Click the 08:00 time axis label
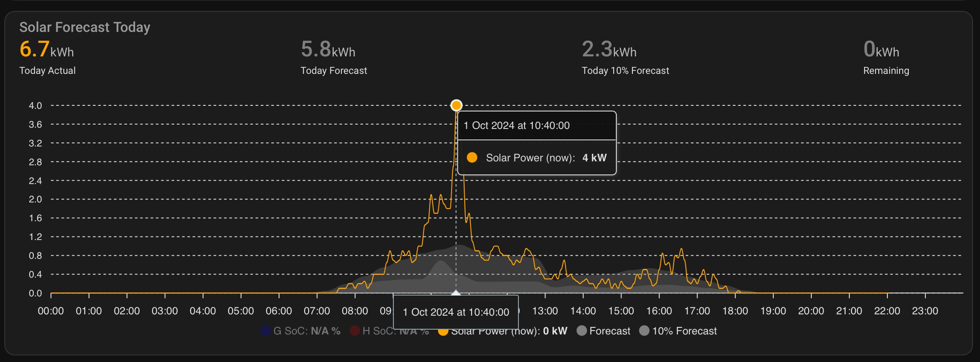Image resolution: width=980 pixels, height=362 pixels. click(355, 311)
